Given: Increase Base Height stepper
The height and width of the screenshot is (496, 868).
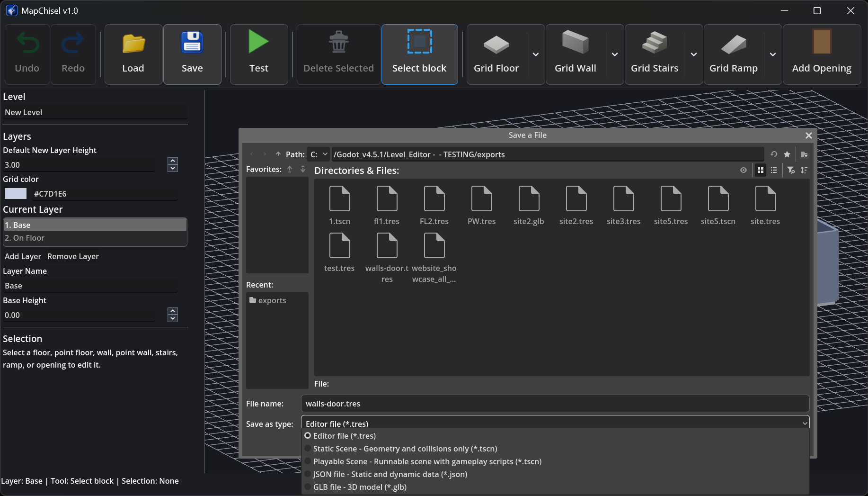Looking at the screenshot, I should click(x=173, y=311).
